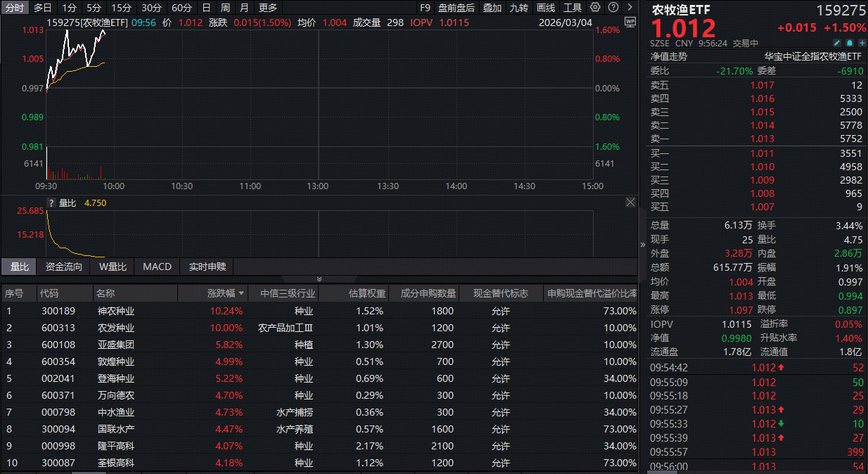Switch to the MACD tab

pos(156,267)
